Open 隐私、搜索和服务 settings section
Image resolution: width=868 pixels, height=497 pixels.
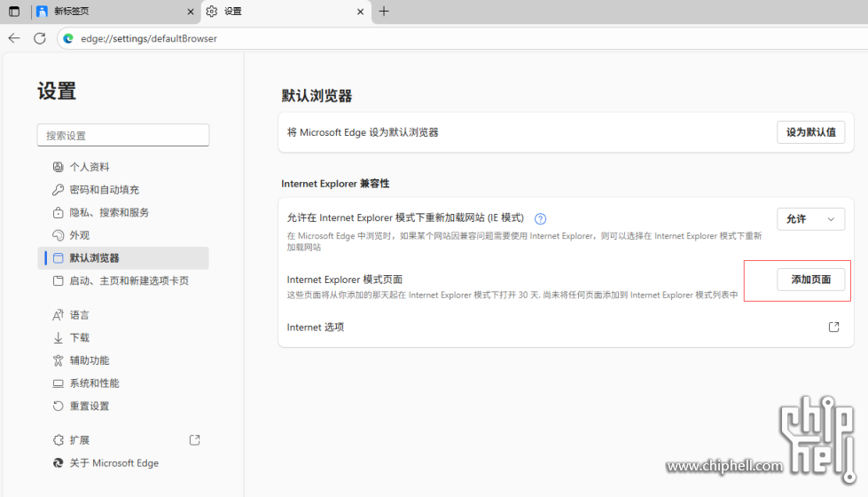(123, 212)
